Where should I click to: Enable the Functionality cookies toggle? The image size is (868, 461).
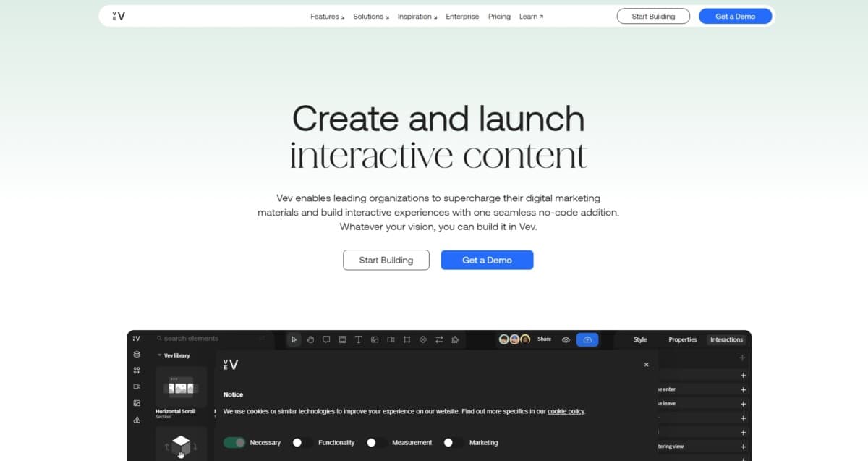(302, 442)
